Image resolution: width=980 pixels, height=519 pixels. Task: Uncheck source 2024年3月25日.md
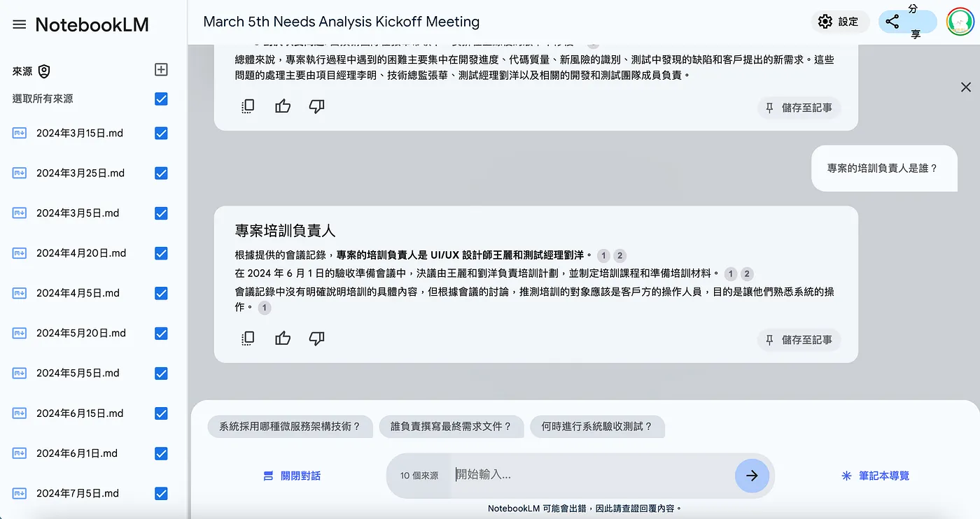pyautogui.click(x=161, y=173)
